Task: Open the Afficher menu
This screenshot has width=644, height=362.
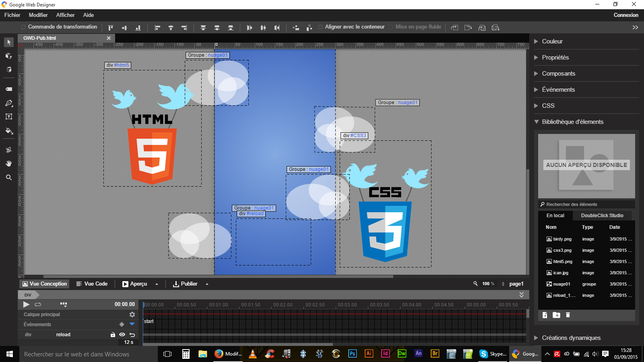Action: (65, 15)
